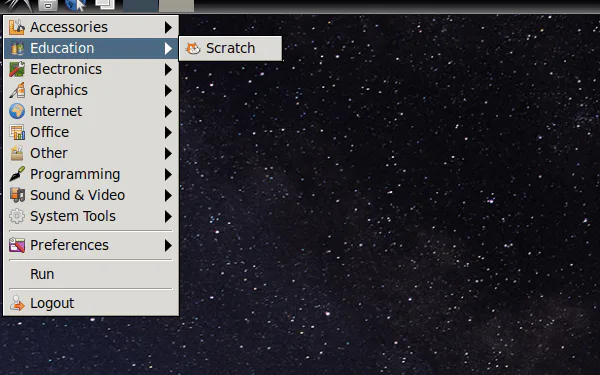Expand the Other submenu arrow
Viewport: 600px width, 375px height.
point(168,153)
